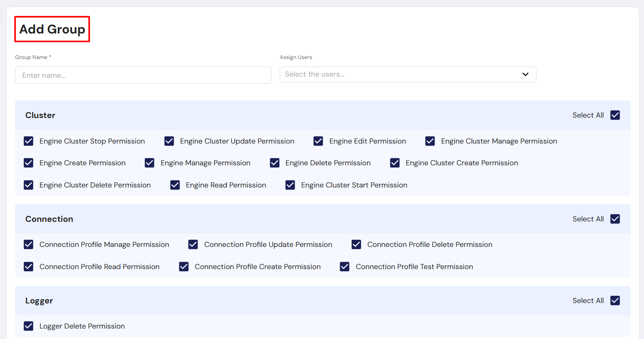
Task: Uncheck Engine Create Permission
Action: pos(28,163)
